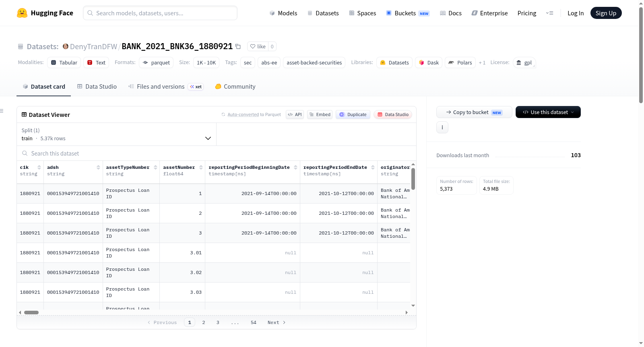Select the parquet format tag

coord(156,62)
